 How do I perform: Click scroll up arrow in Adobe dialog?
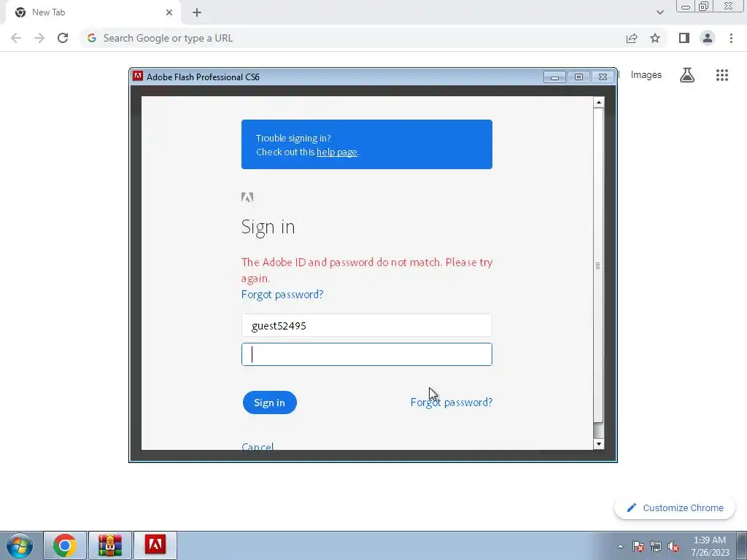click(x=598, y=102)
